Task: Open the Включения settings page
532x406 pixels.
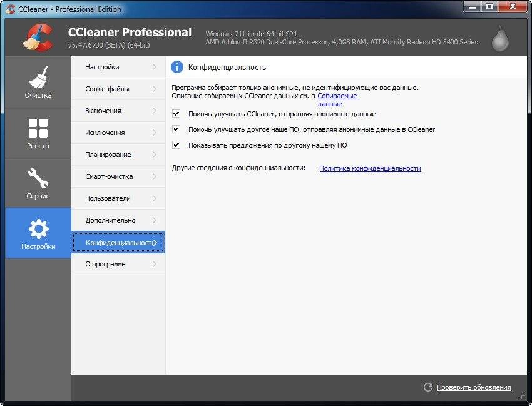Action: coord(118,111)
